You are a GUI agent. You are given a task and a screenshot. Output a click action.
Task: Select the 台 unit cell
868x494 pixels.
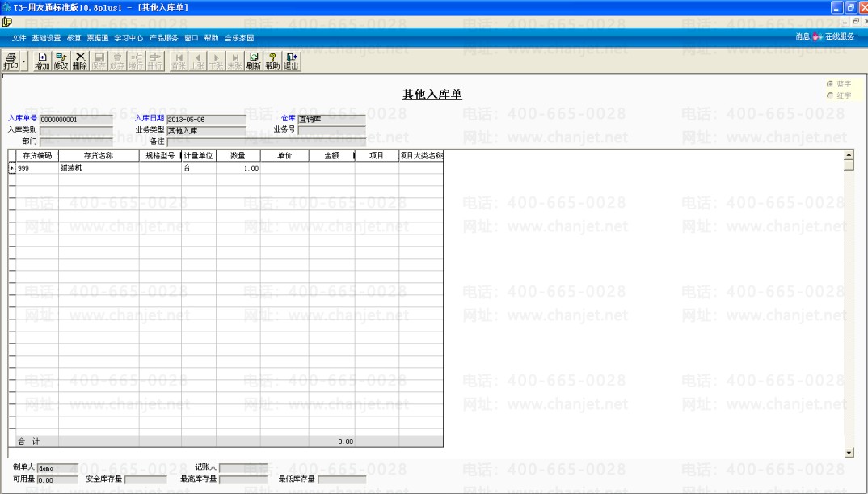198,168
